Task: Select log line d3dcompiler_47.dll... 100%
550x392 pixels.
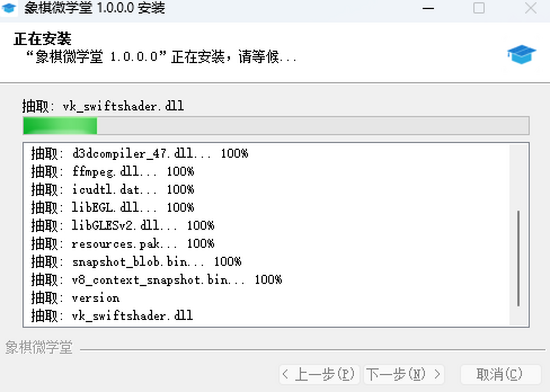Action: [x=140, y=153]
